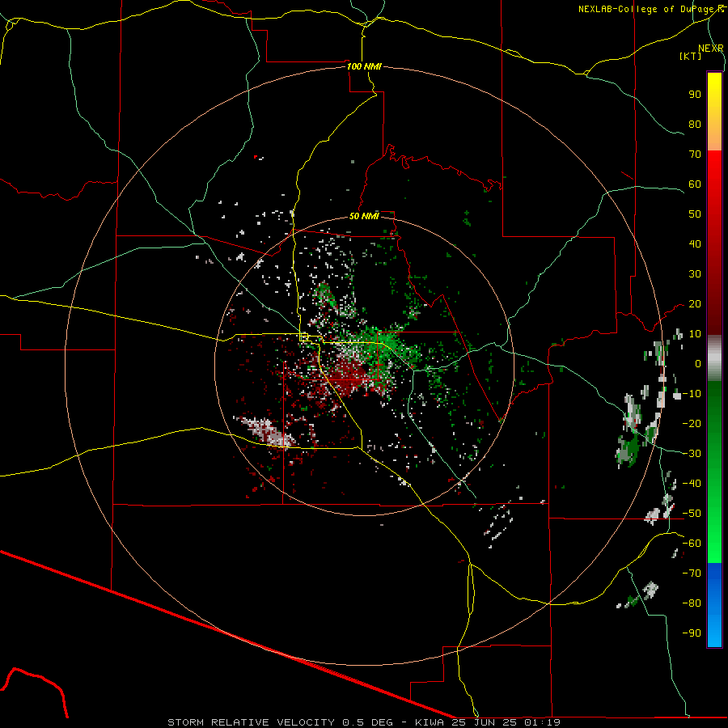Click the positive 80 knot scale label

coord(695,125)
